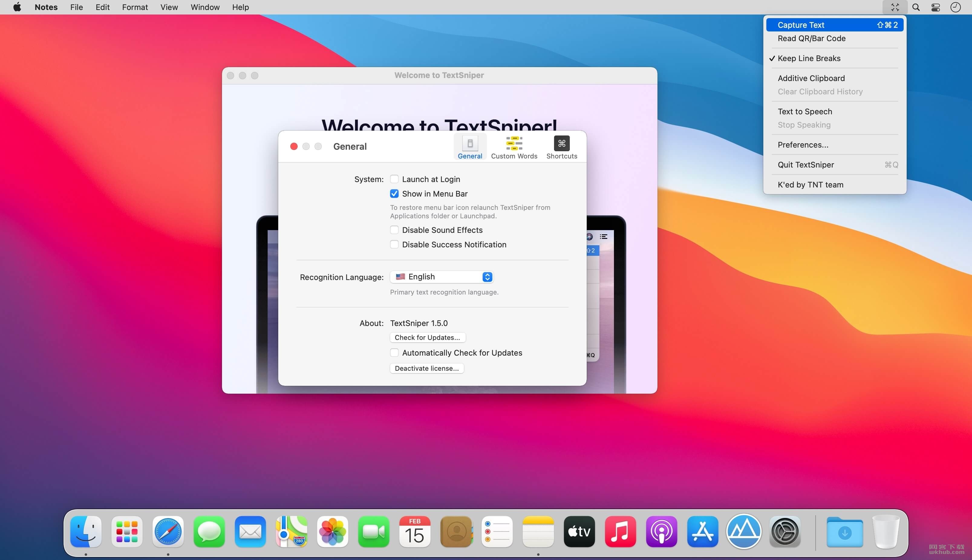The height and width of the screenshot is (560, 972).
Task: Open FaceTime from the Dock
Action: [374, 532]
